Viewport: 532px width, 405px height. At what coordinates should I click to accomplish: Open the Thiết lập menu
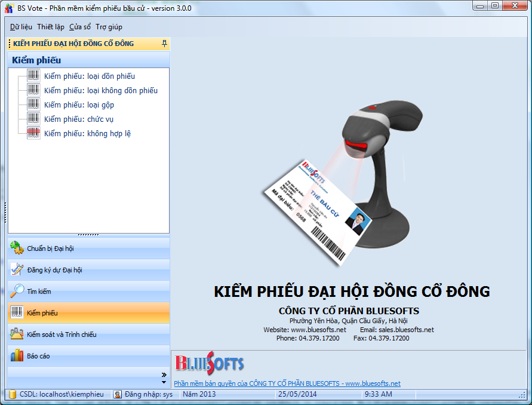51,27
